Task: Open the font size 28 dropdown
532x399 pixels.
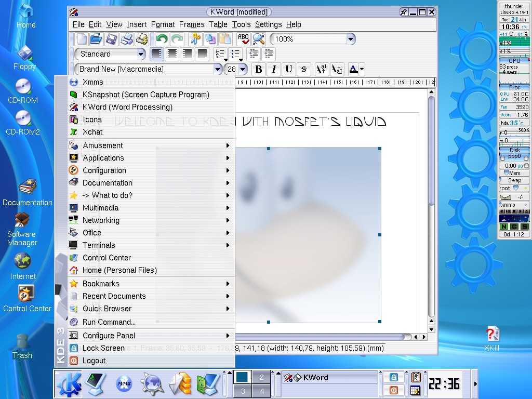Action: (x=235, y=69)
